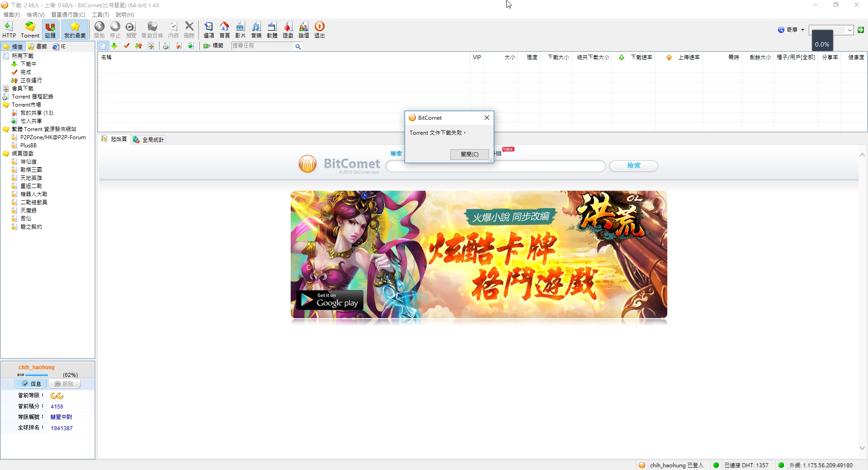Click the 刪除 delete task icon
The width and height of the screenshot is (868, 470).
(x=189, y=30)
